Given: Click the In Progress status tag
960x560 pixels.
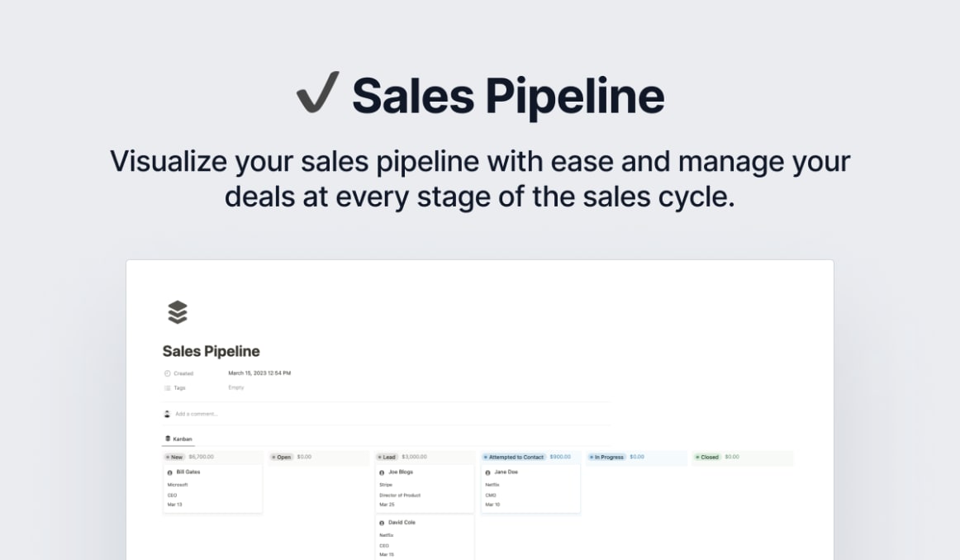Looking at the screenshot, I should point(606,457).
